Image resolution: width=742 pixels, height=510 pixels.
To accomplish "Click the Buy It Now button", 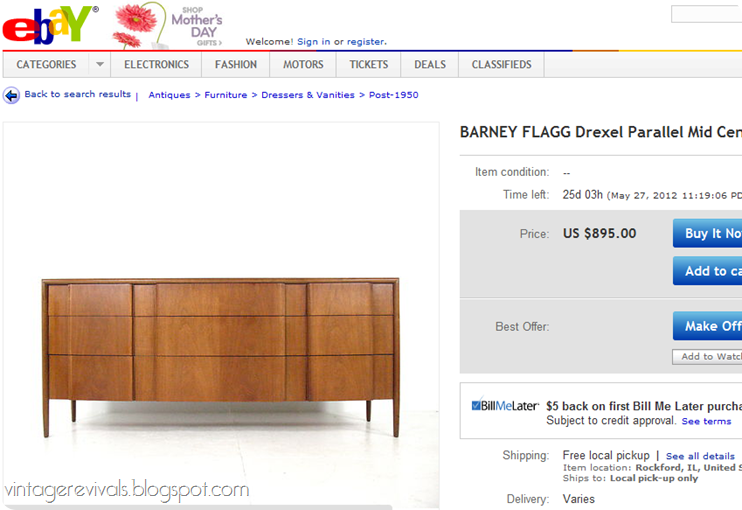I will [707, 233].
